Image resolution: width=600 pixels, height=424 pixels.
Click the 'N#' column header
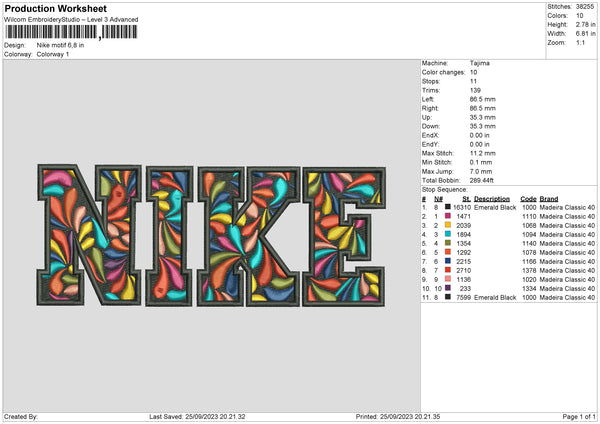pyautogui.click(x=438, y=199)
